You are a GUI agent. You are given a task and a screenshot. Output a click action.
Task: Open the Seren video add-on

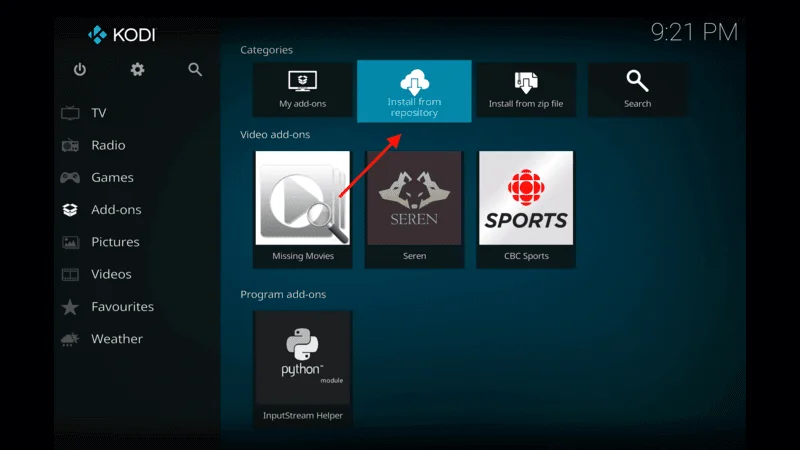(x=414, y=209)
